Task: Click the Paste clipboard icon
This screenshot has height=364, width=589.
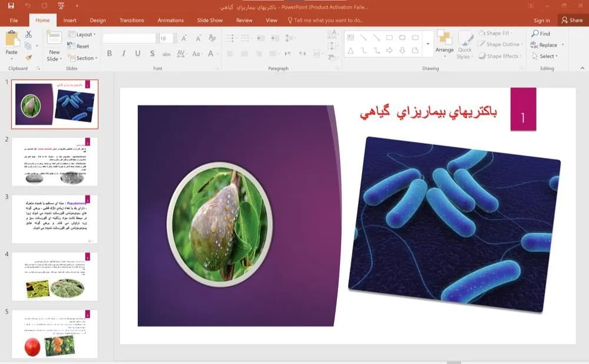Action: click(12, 39)
